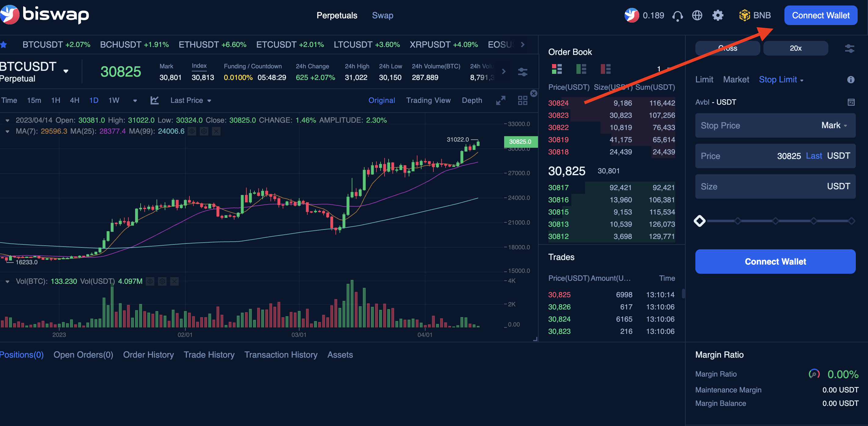Switch to the Swap tab
The height and width of the screenshot is (426, 868).
coord(382,15)
